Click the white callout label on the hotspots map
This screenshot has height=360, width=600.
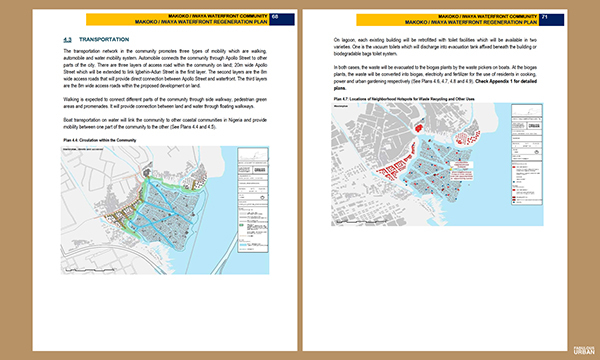coord(462,165)
